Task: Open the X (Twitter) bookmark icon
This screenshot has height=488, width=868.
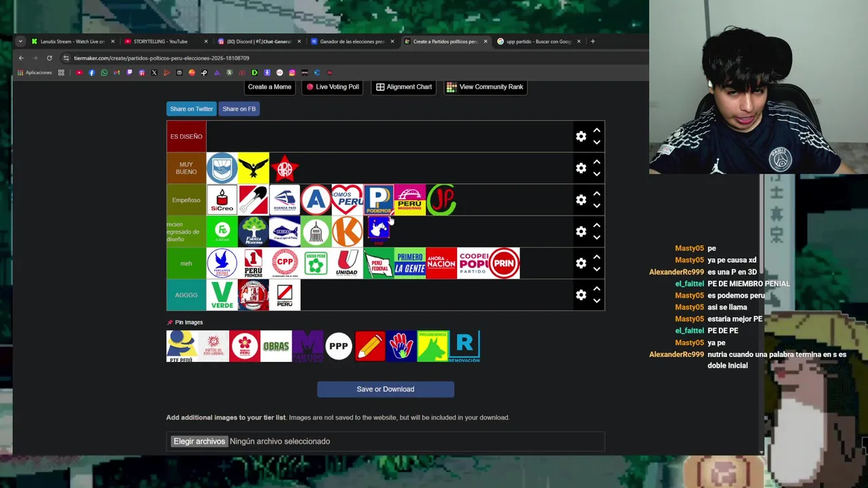Action: (154, 73)
